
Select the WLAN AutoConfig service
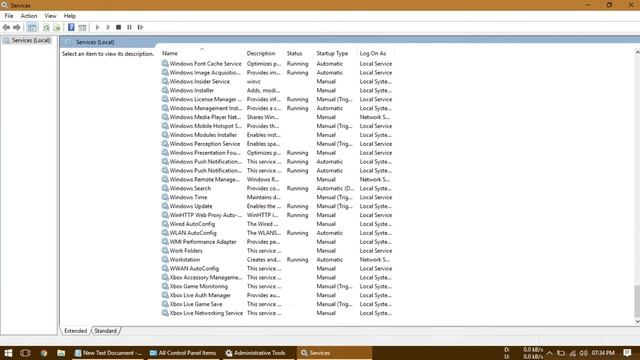(x=277, y=233)
